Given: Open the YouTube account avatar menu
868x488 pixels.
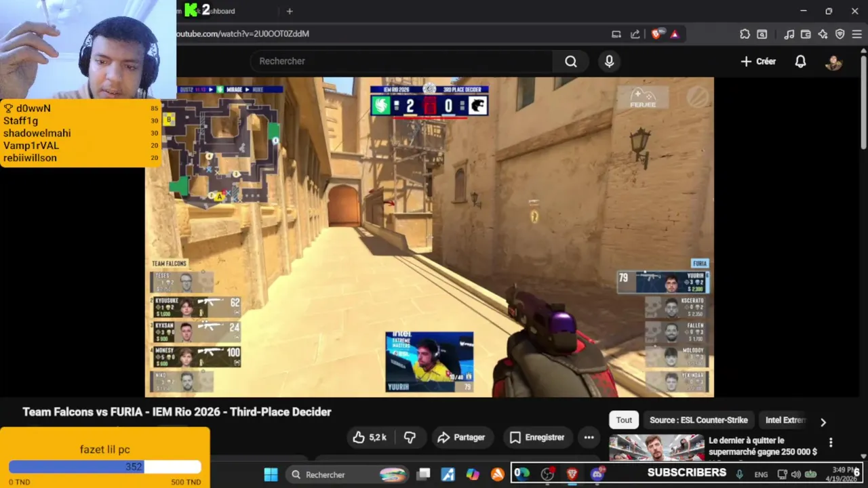Looking at the screenshot, I should (x=833, y=62).
